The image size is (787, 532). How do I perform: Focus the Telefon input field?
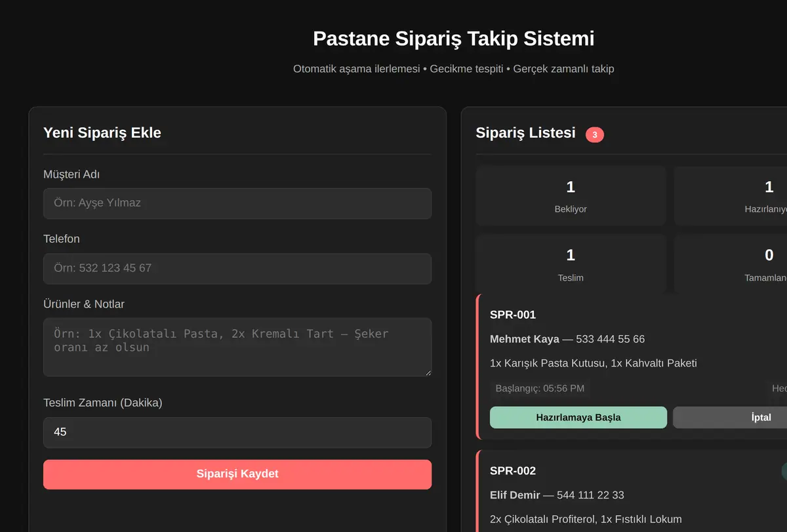point(237,268)
